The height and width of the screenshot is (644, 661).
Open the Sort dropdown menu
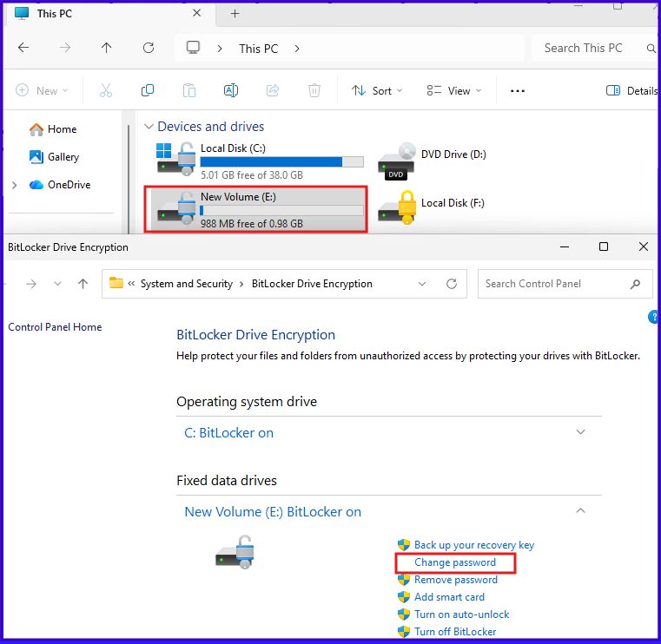point(377,90)
